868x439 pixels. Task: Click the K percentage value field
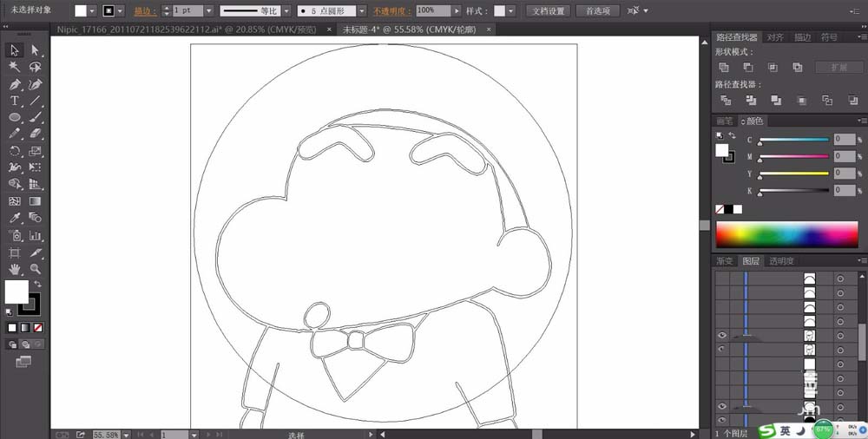point(845,190)
